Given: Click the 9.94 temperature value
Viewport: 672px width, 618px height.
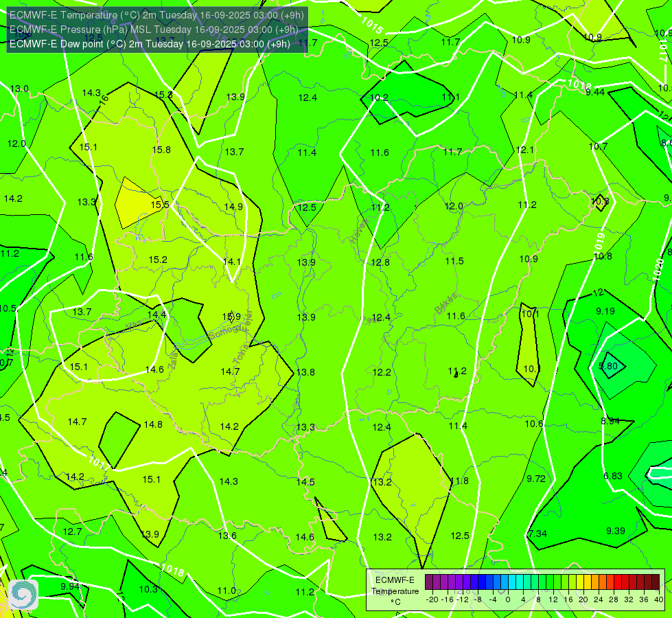Looking at the screenshot, I should click(70, 586).
